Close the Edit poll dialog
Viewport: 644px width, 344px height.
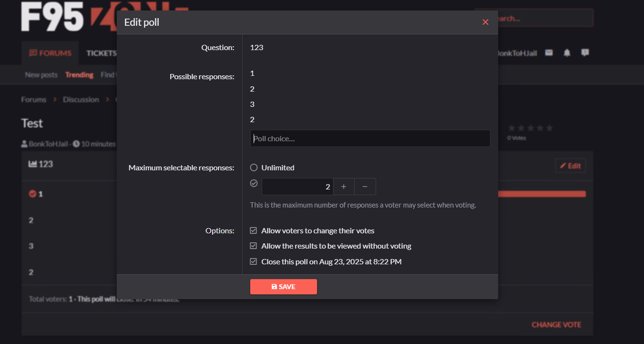pos(485,22)
